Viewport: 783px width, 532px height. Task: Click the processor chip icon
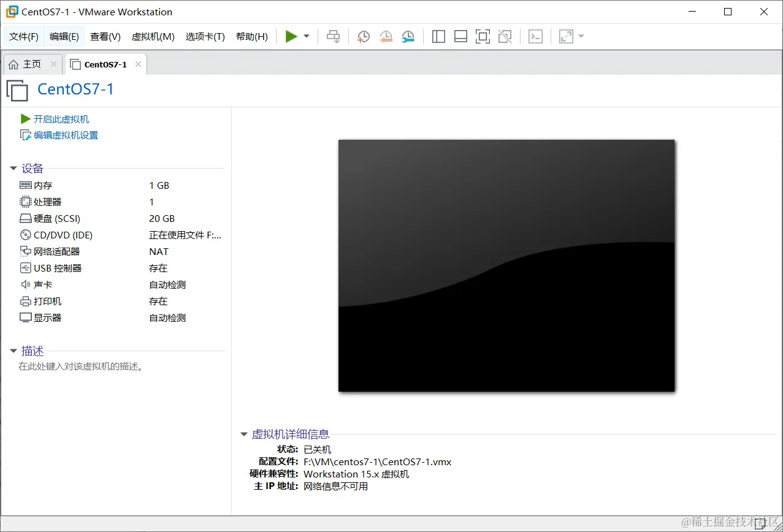coord(25,202)
